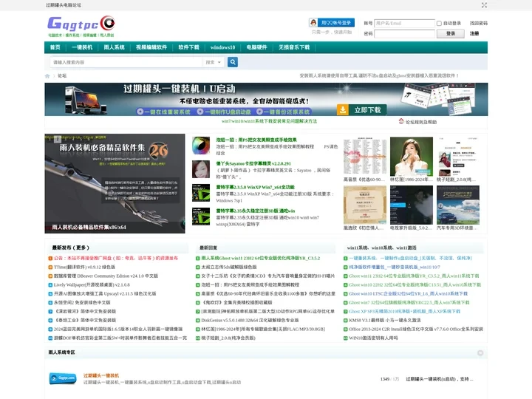532x399 pixels.
Task: Open the windows10 nav menu item
Action: [222, 47]
